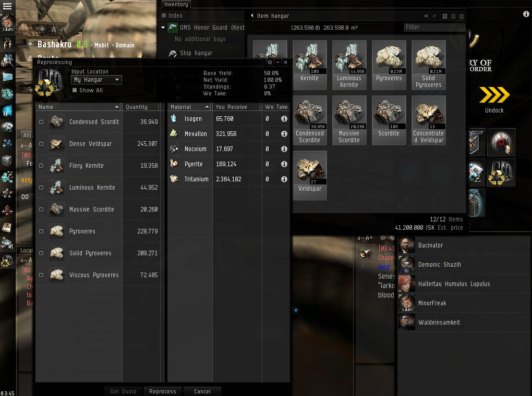Sort materials by the Material column header
The width and height of the screenshot is (532, 396).
coord(190,107)
